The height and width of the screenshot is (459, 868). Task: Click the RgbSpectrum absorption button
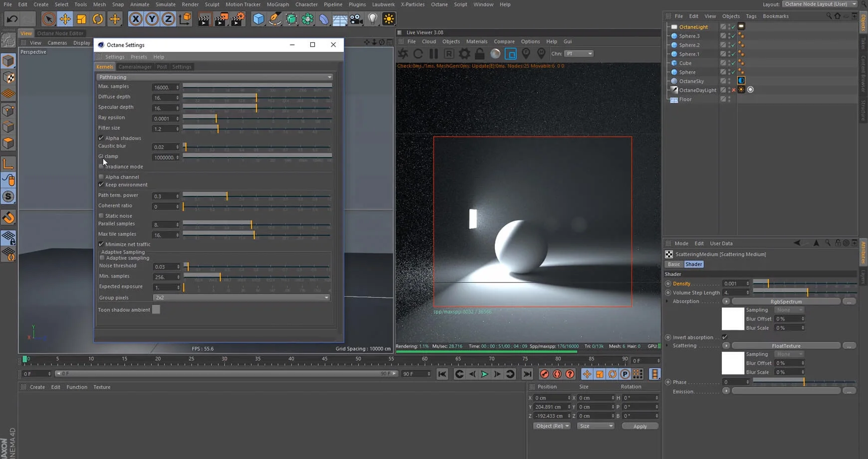[786, 301]
